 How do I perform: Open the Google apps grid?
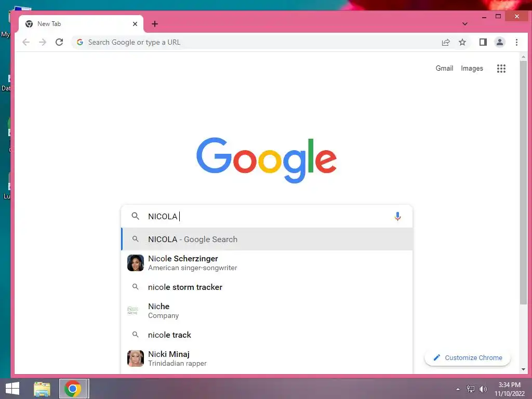click(501, 69)
